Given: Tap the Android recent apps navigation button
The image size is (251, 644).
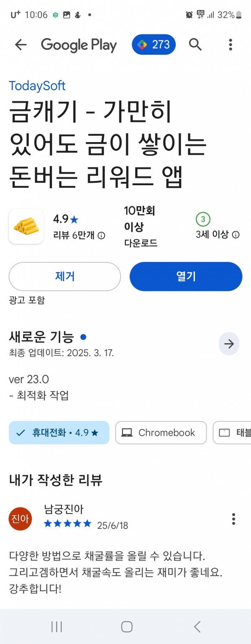Looking at the screenshot, I should [x=56, y=626].
